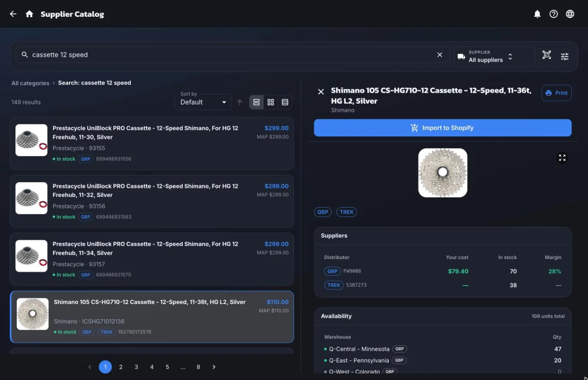Open Prestacycle UniBlock 11-32 cassette result
Viewport: 588px width, 380px height.
click(152, 201)
